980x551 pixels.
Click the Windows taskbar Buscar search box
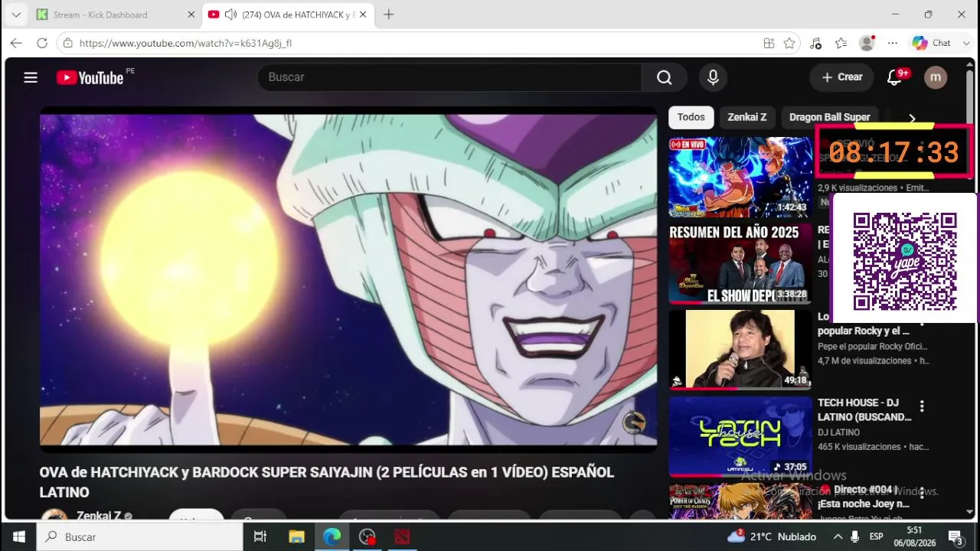(139, 536)
